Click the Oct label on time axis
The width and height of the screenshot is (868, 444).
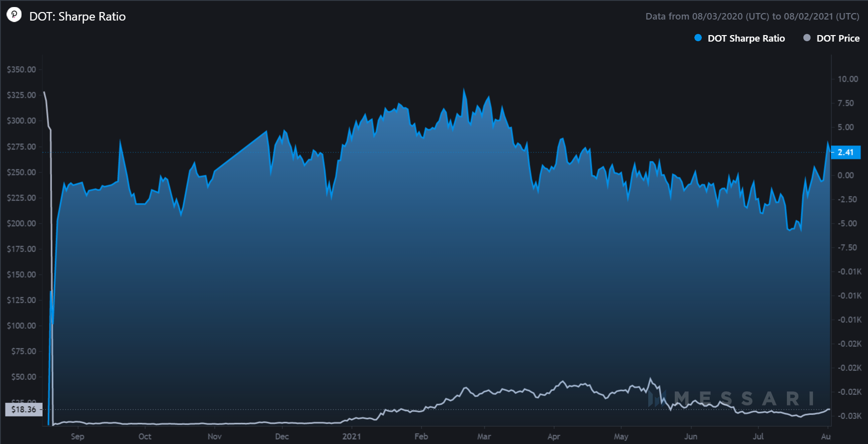[x=145, y=436]
